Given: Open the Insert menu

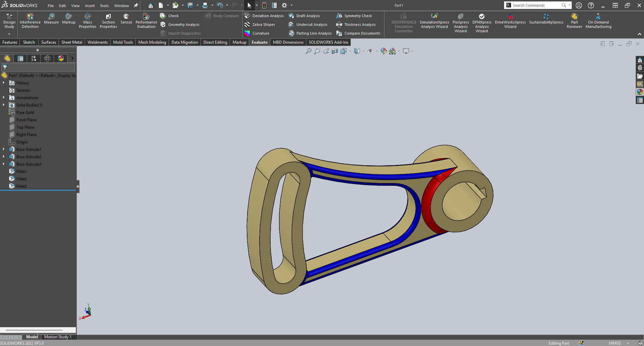Looking at the screenshot, I should 90,6.
